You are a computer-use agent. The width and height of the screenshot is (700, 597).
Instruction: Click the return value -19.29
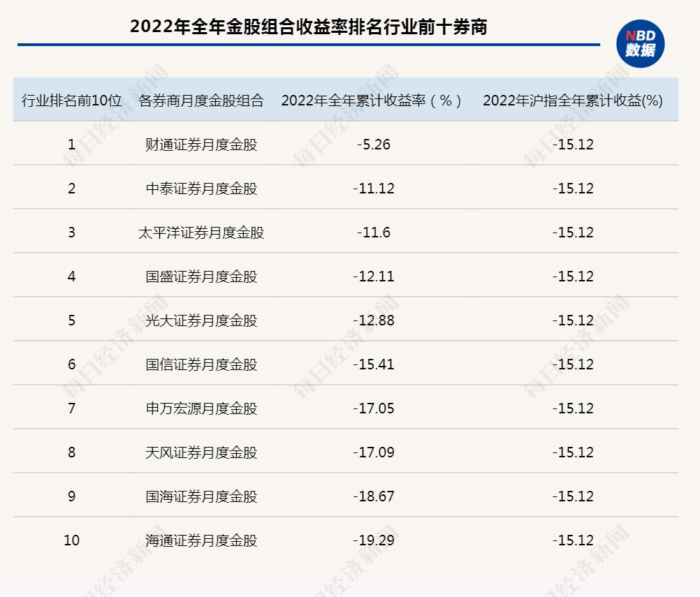point(374,540)
